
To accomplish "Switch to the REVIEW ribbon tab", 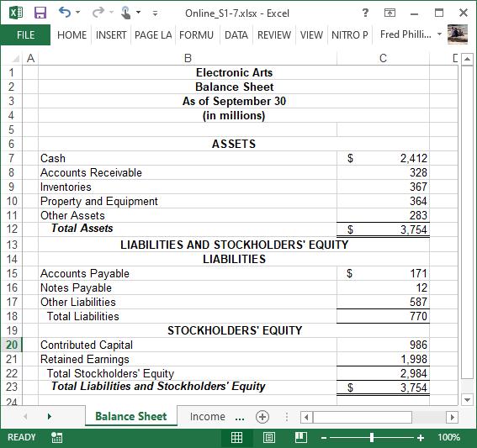I will 274,35.
